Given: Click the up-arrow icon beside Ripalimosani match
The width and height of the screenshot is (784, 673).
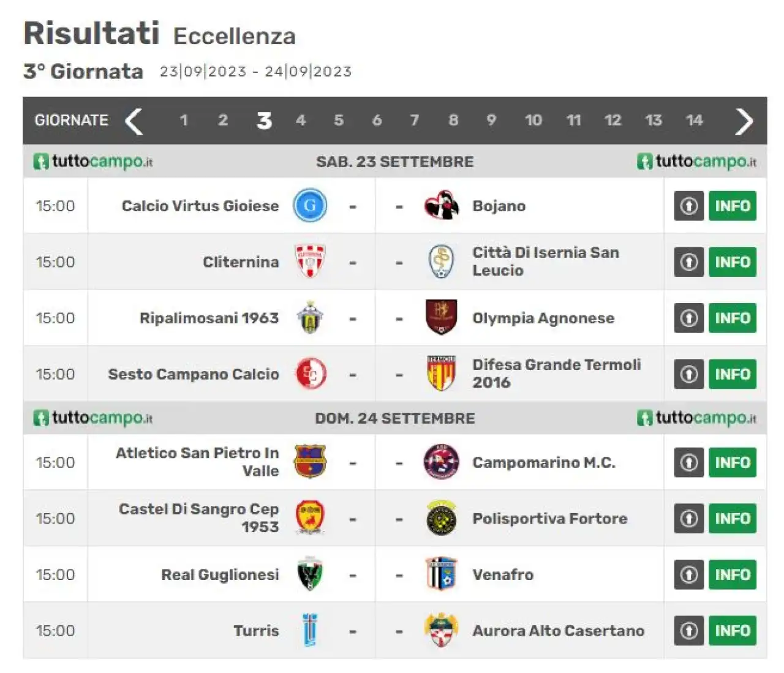Looking at the screenshot, I should [x=689, y=318].
